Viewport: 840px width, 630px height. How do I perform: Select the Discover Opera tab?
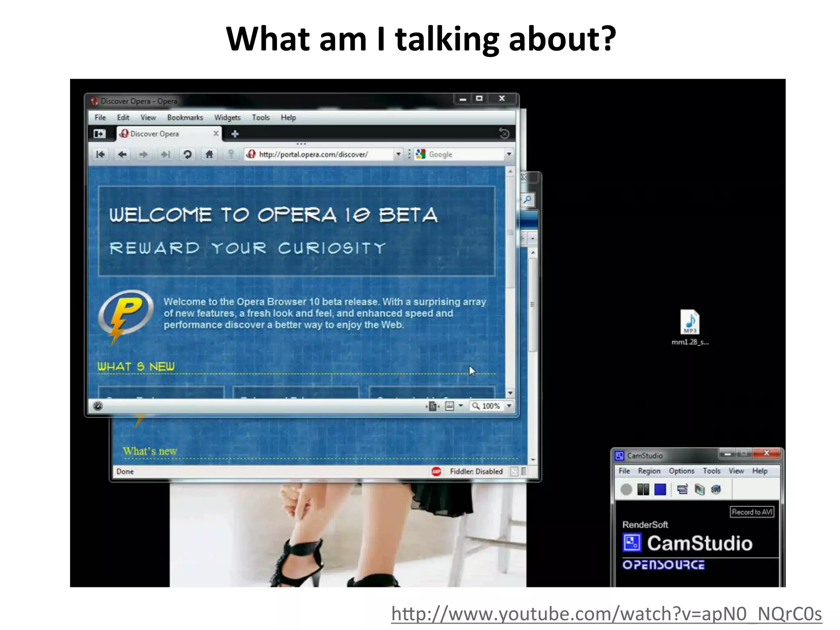169,134
